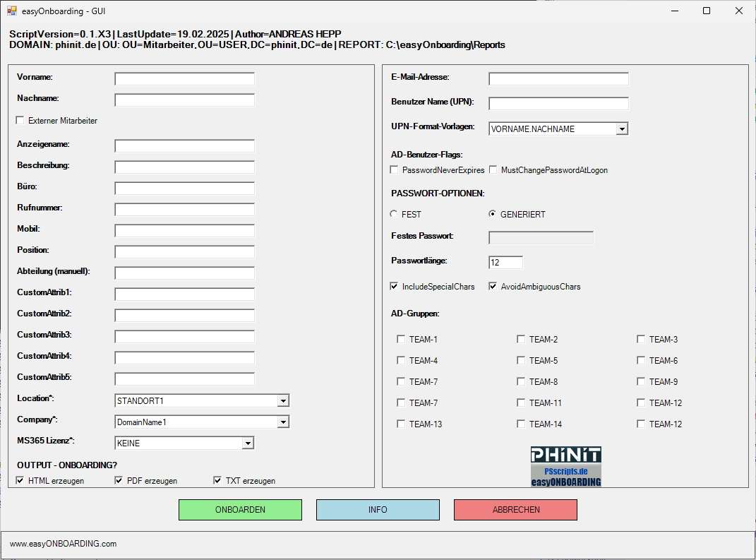Check the TEAM-13 group
Image resolution: width=756 pixels, height=560 pixels.
(401, 424)
